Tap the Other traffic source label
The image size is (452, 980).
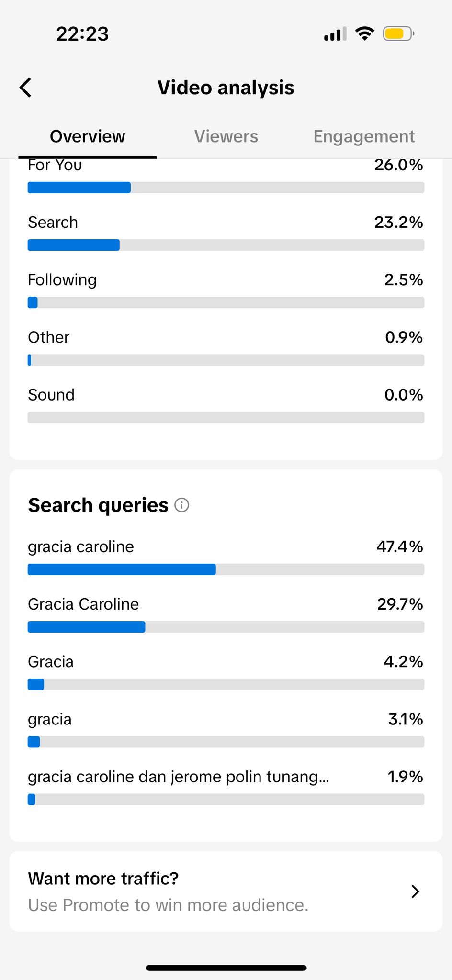(x=48, y=337)
